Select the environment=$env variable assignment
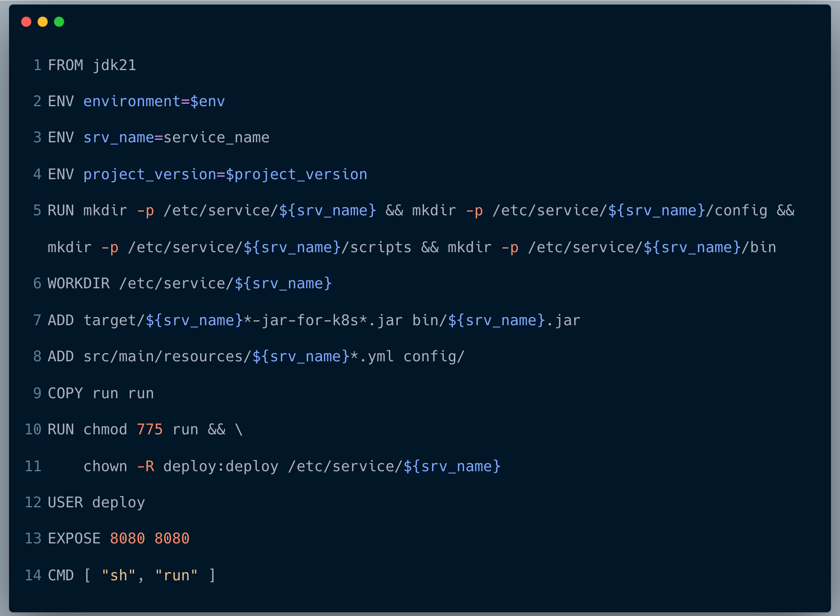Screen dimensions: 840x616 [x=153, y=101]
